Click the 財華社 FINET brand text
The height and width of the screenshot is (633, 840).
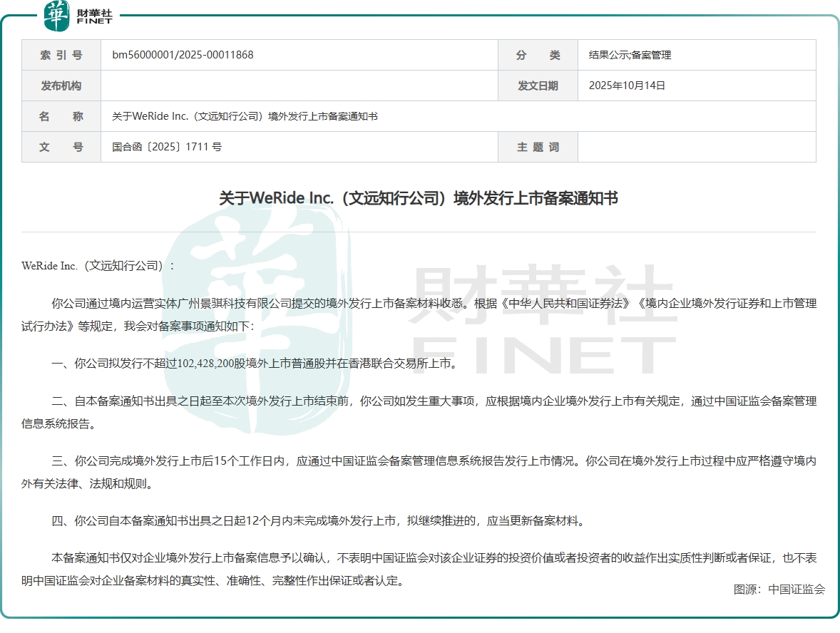coord(94,16)
